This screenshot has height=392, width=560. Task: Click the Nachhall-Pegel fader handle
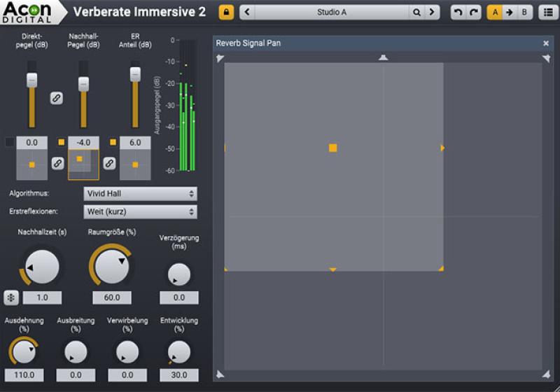83,84
